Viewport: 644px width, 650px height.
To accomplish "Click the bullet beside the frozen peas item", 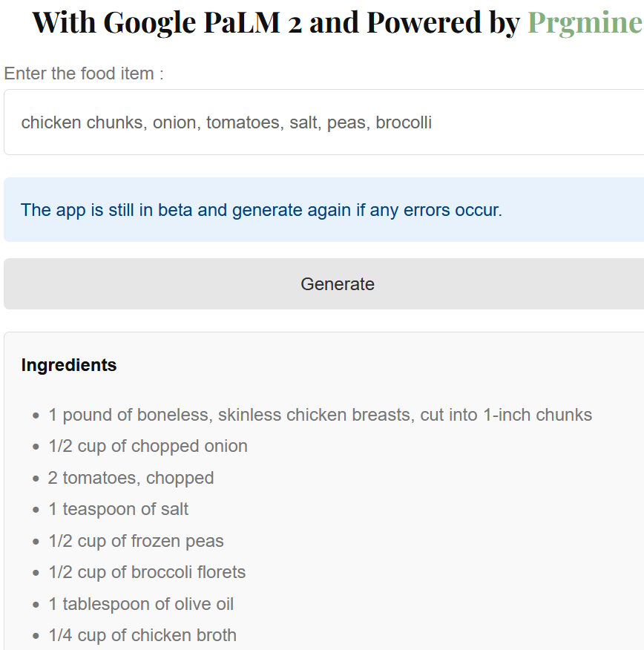I will [x=36, y=542].
